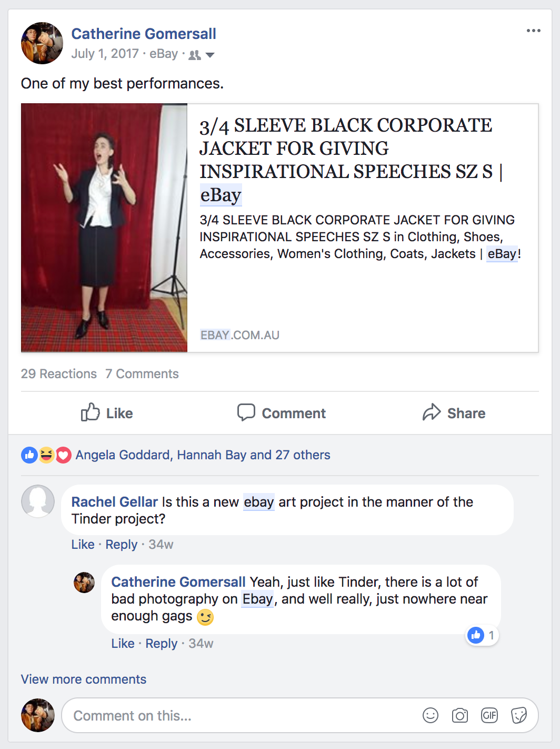Viewport: 560px width, 749px height.
Task: Click the blue Like reaction icon
Action: (x=29, y=455)
